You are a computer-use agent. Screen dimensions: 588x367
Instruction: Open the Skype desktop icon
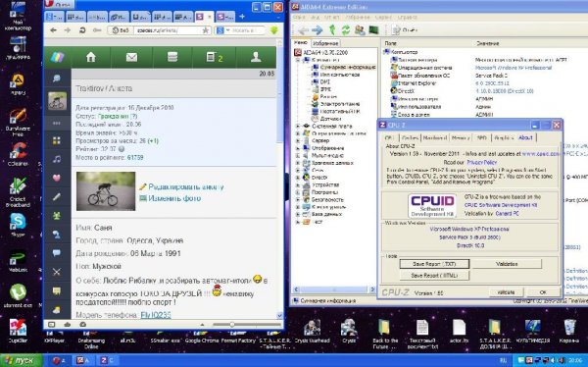18,225
